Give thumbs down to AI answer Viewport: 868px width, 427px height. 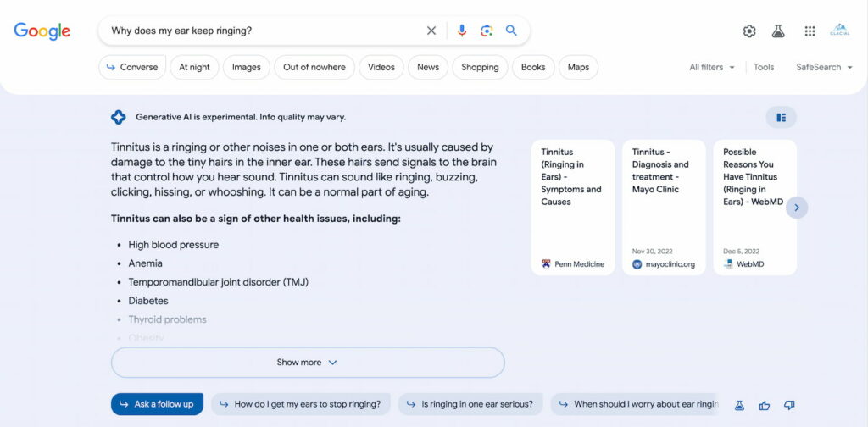[789, 406]
